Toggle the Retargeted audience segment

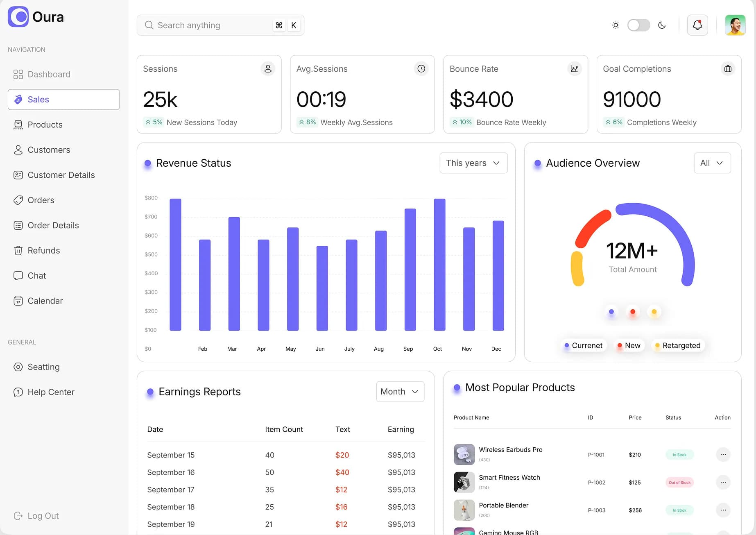(x=678, y=345)
